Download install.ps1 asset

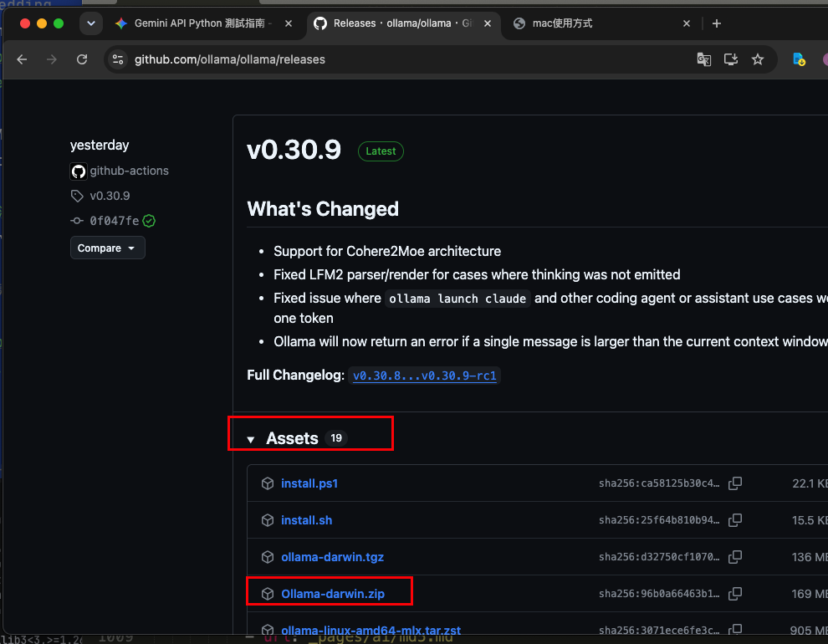pos(309,483)
